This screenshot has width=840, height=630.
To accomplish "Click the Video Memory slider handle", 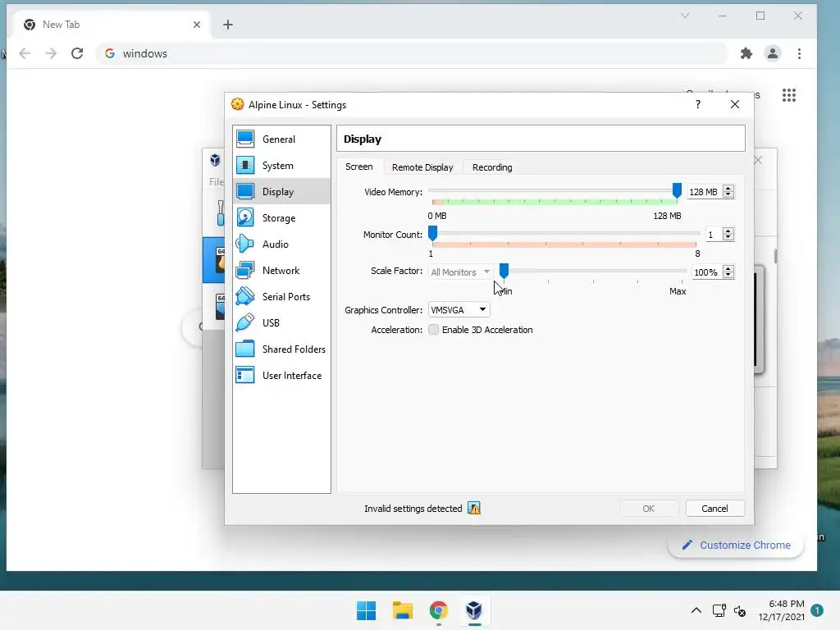I will click(x=677, y=190).
